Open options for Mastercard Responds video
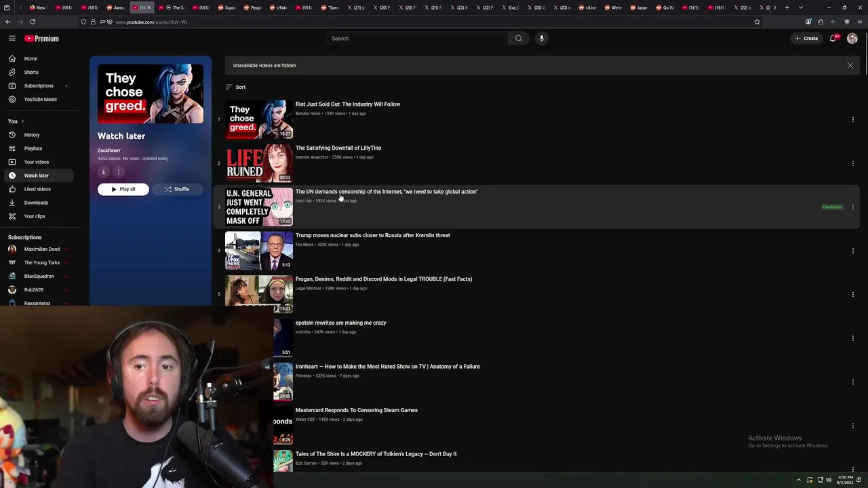868x488 pixels. pyautogui.click(x=853, y=426)
